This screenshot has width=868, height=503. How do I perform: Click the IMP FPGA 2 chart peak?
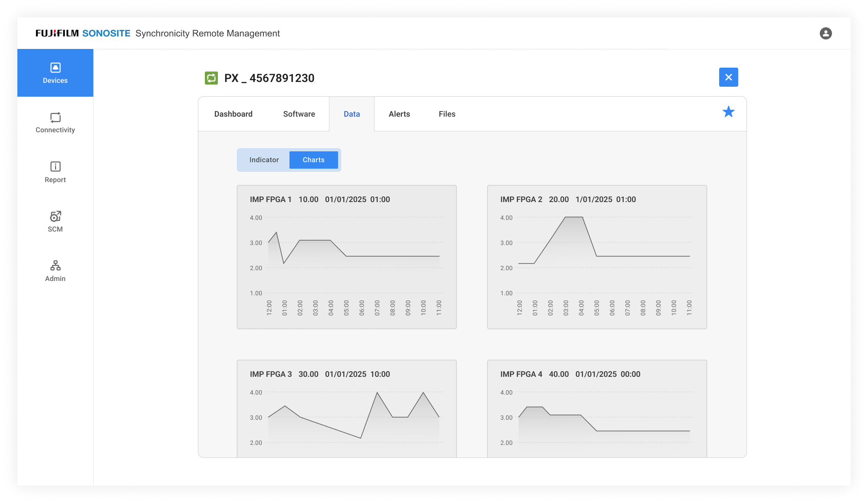point(573,218)
